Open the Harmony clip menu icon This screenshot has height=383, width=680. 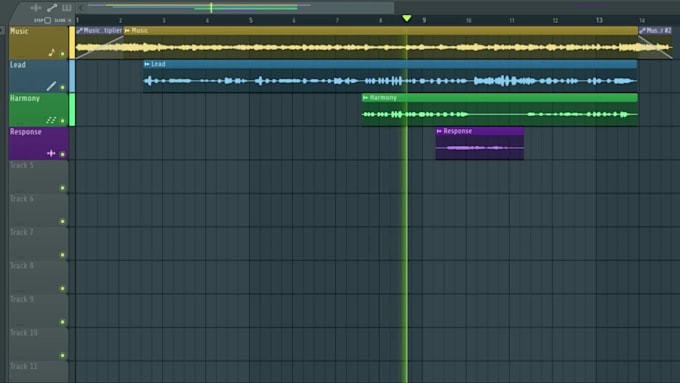pos(365,98)
